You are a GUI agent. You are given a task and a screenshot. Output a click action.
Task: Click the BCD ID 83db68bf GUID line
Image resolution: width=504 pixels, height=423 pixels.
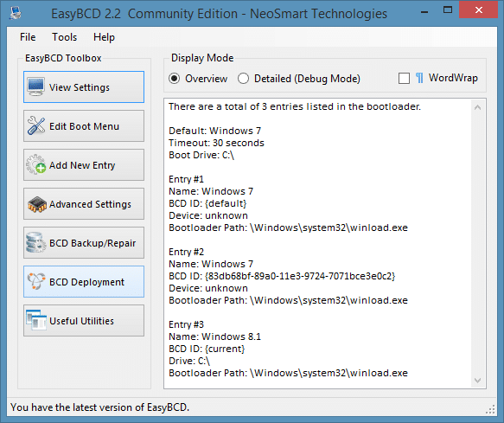(282, 276)
